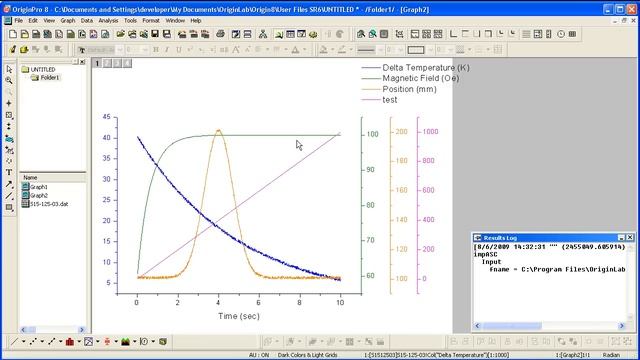Select the Text tool
This screenshot has height=360, width=640.
coord(9,173)
